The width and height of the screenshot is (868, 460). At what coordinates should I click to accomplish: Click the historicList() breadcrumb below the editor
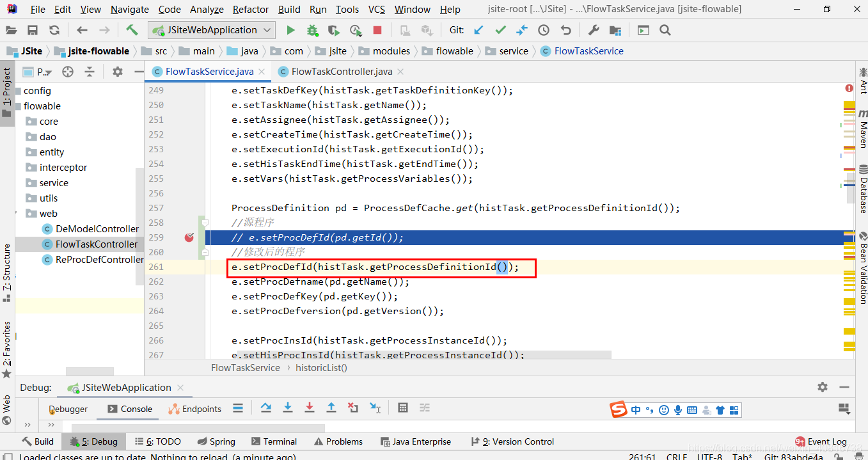[321, 368]
